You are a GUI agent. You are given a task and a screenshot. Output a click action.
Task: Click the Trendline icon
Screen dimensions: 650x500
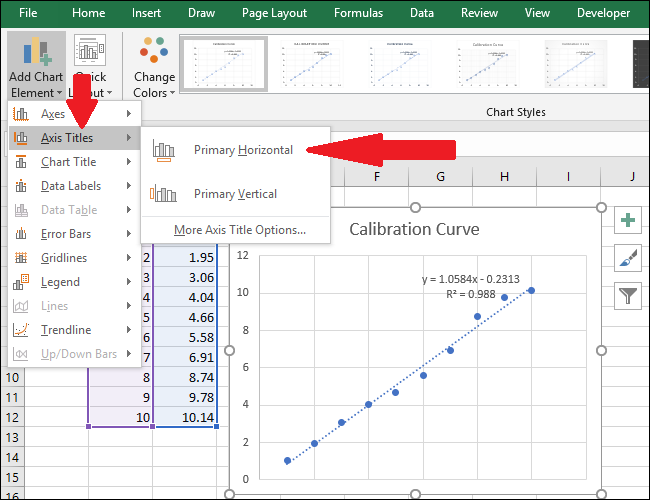tap(21, 330)
